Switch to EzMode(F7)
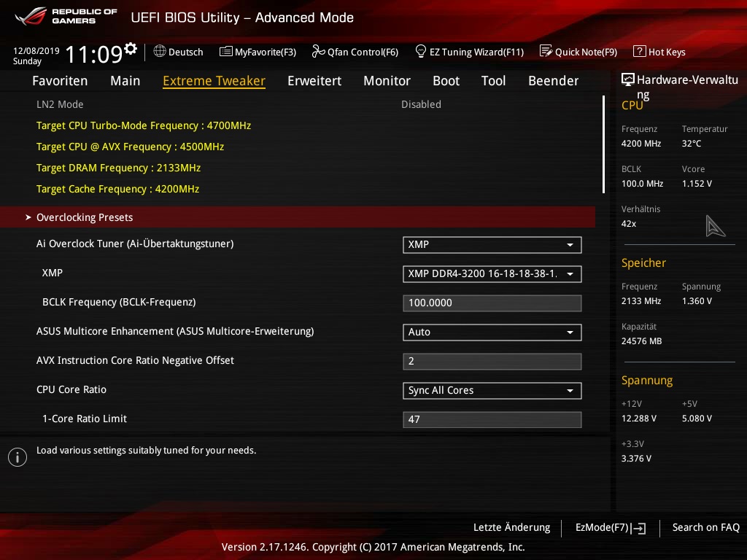The height and width of the screenshot is (560, 747). click(x=611, y=528)
